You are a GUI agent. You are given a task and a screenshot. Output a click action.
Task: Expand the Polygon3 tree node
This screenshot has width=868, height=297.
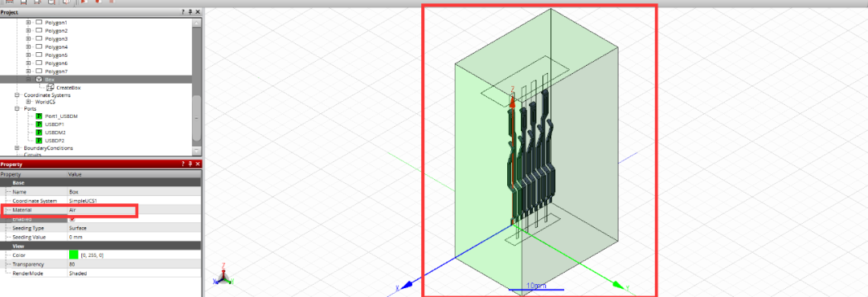[x=29, y=39]
